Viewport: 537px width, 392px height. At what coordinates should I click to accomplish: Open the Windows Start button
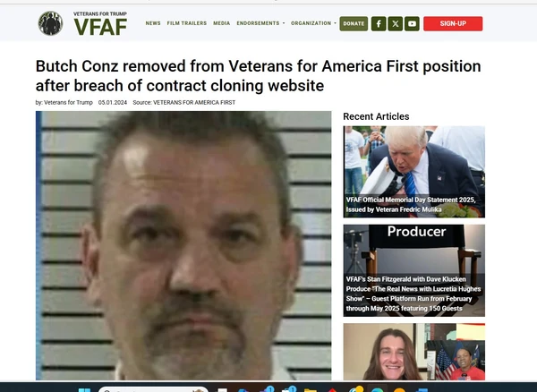tap(84, 390)
